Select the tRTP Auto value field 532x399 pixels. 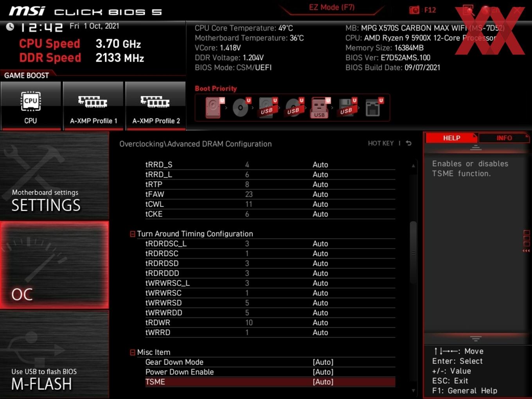click(320, 184)
